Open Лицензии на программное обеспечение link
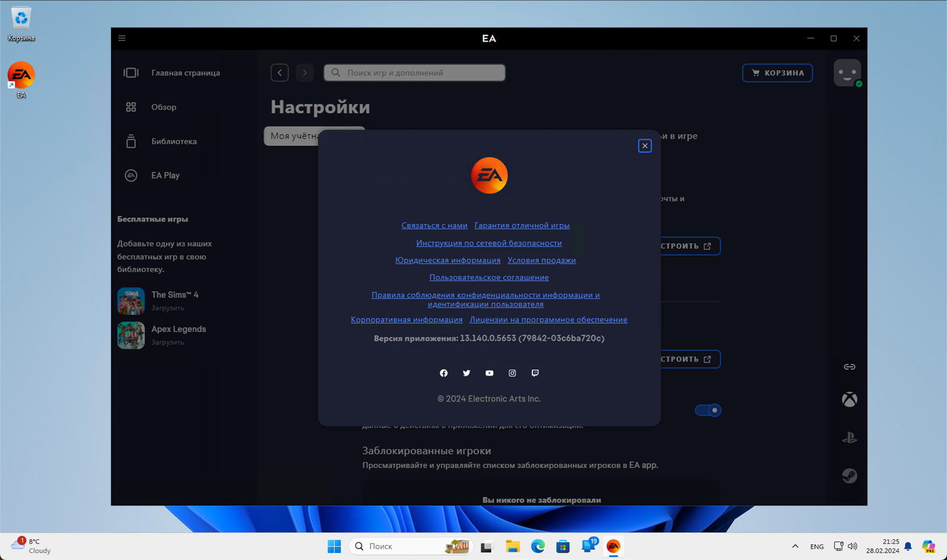The width and height of the screenshot is (947, 560). pyautogui.click(x=549, y=319)
